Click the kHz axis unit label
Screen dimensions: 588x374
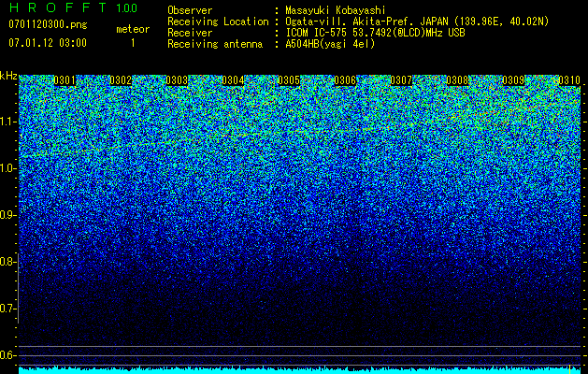pyautogui.click(x=8, y=76)
